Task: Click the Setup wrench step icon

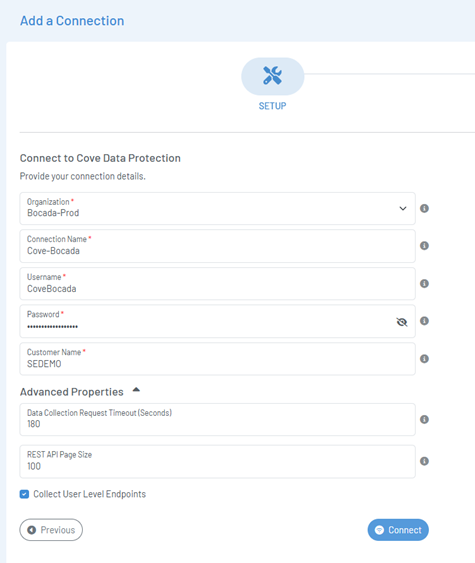Action: pos(273,76)
